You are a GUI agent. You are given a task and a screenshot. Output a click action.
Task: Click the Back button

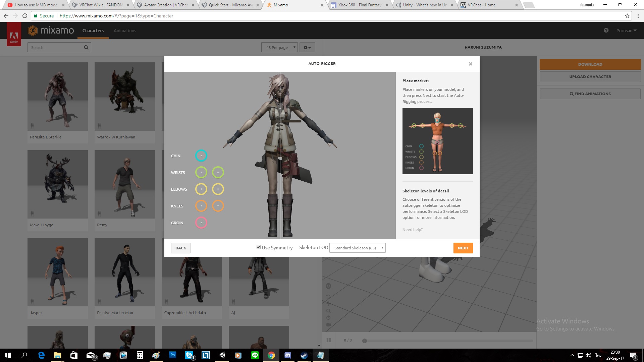(x=180, y=248)
